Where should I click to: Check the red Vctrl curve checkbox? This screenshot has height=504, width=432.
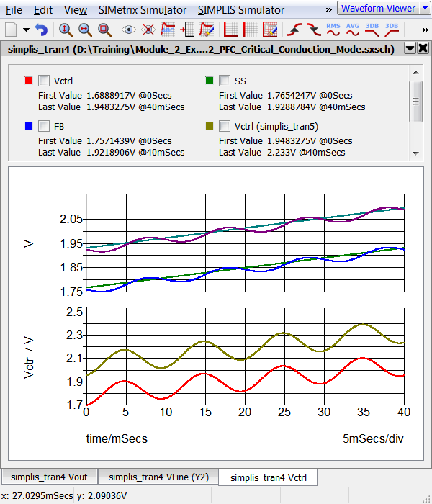pyautogui.click(x=44, y=81)
